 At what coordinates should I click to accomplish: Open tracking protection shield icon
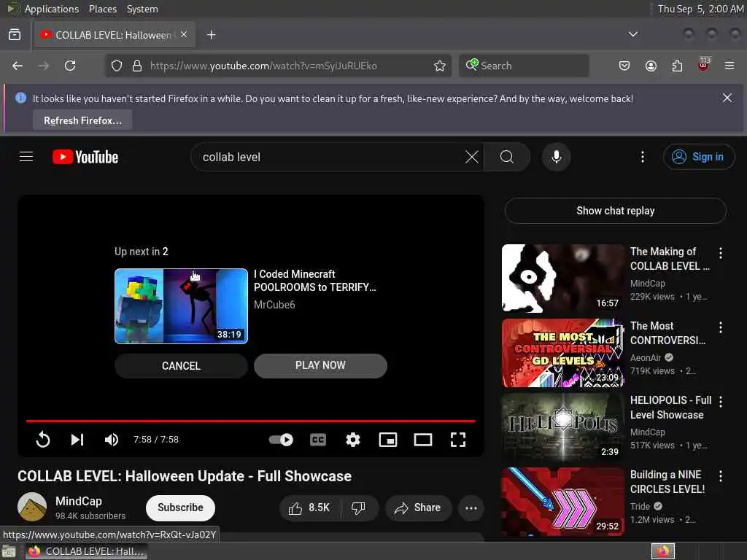116,66
